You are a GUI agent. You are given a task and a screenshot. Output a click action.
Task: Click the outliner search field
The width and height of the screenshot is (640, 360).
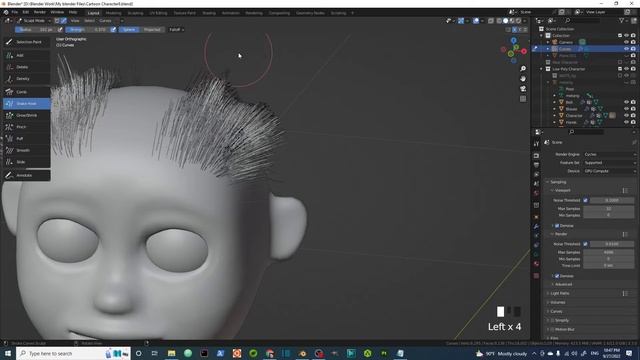(582, 20)
